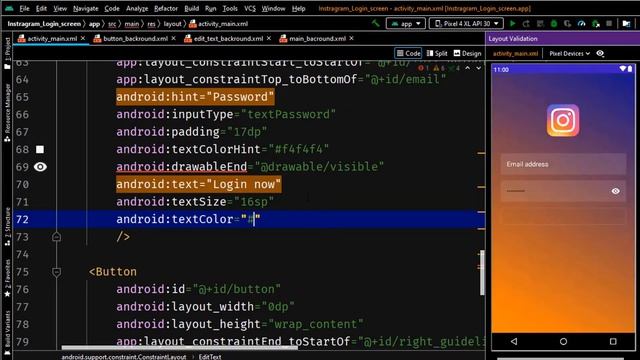The image size is (640, 360).
Task: Open the Window menu
Action: tap(273, 8)
